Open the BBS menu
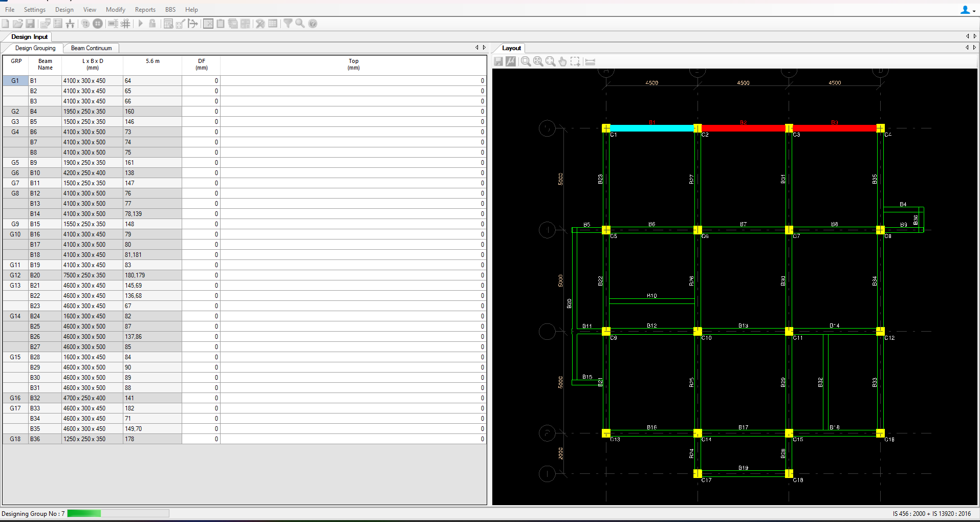 pyautogui.click(x=170, y=10)
